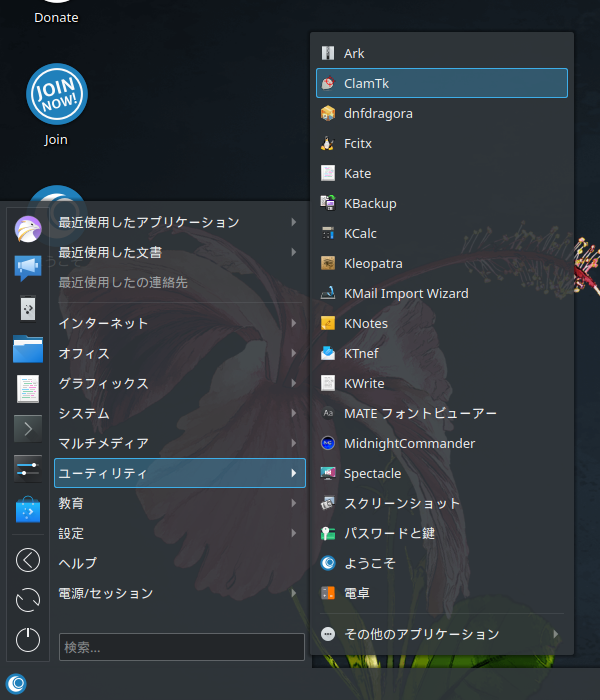Open the text document editor favorite icon
600x700 pixels.
28,388
